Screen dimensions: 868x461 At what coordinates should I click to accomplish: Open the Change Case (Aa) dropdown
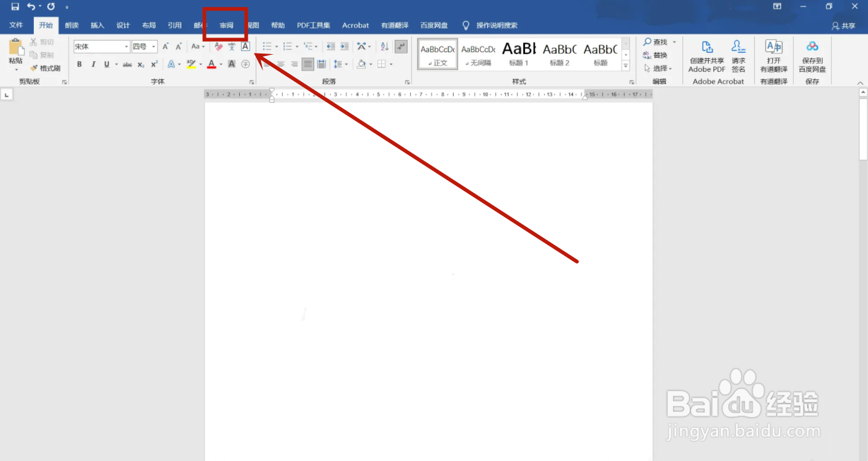pyautogui.click(x=198, y=47)
